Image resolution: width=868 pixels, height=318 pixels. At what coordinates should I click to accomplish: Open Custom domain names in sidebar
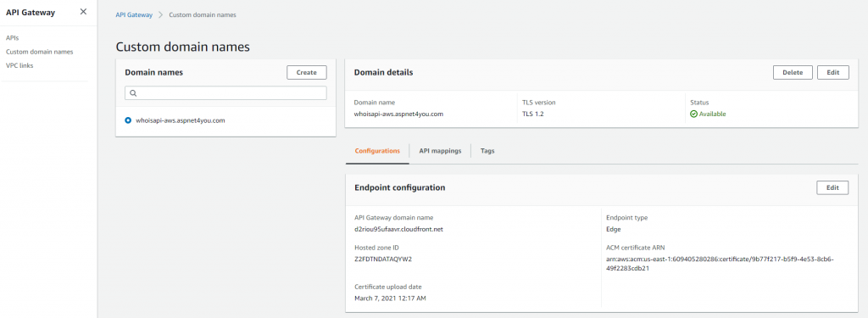point(39,52)
